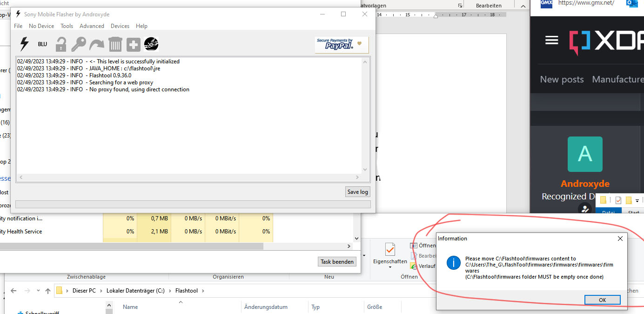Image resolution: width=644 pixels, height=314 pixels.
Task: Select the 2,1 MB memory cell
Action: 154,232
